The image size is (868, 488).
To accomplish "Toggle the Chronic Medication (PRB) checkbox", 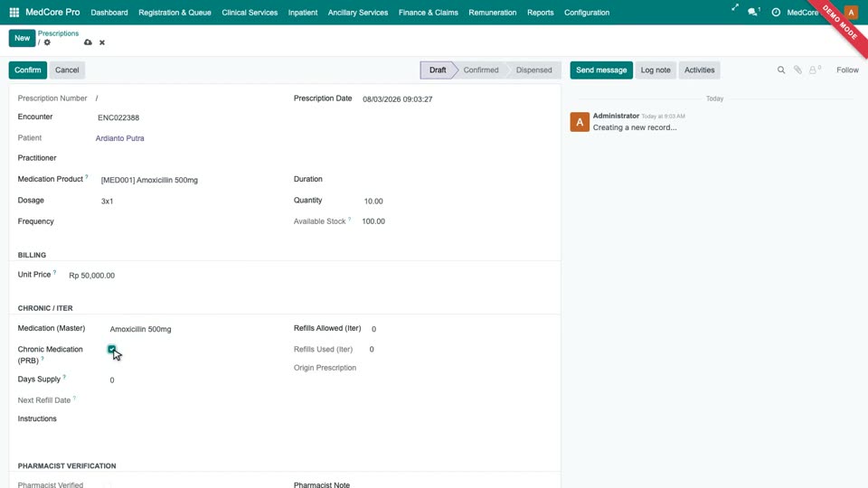I will pos(112,349).
